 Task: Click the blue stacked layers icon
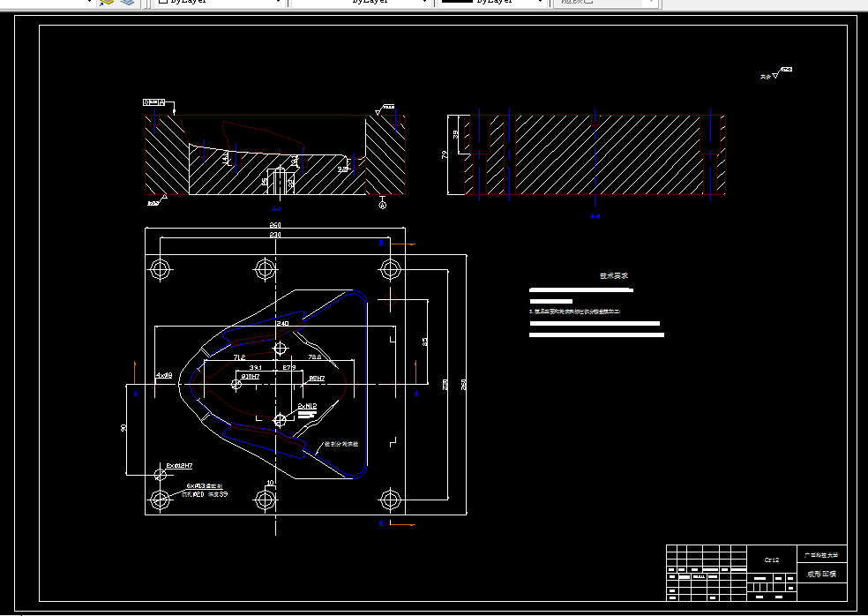(127, 3)
